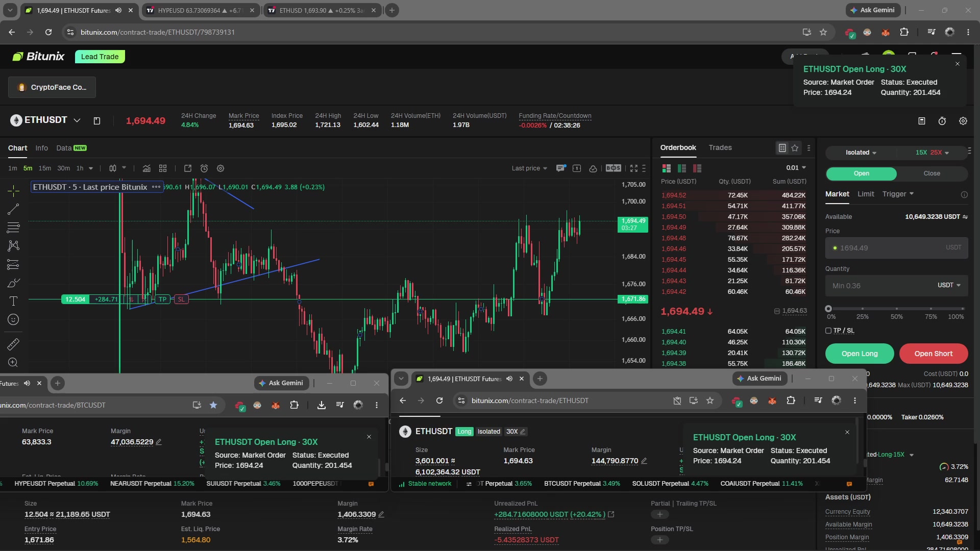
Task: Open the calculator icon near funding rate
Action: pos(922,121)
